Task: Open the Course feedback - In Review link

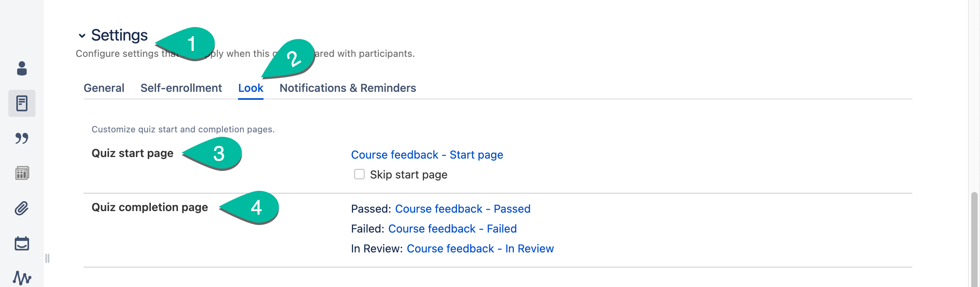Action: point(480,248)
